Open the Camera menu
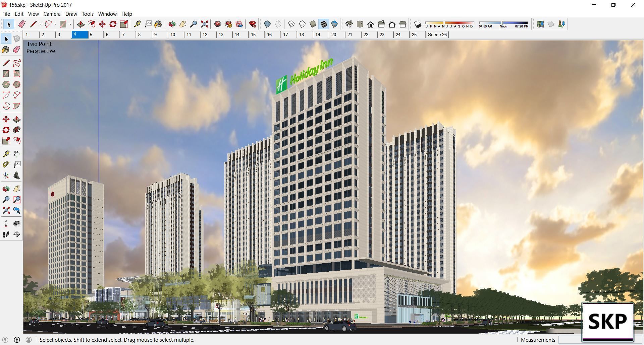 [x=52, y=14]
